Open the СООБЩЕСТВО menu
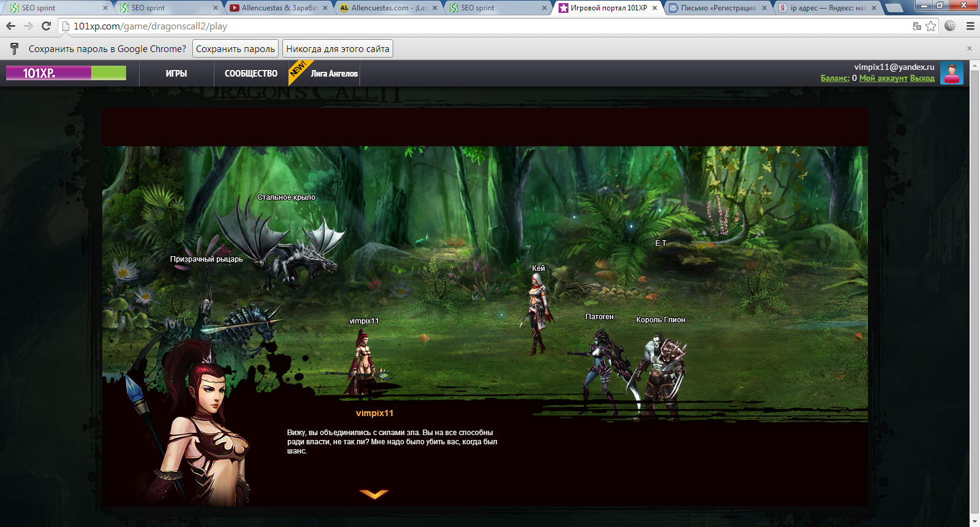The image size is (980, 527). (x=251, y=73)
